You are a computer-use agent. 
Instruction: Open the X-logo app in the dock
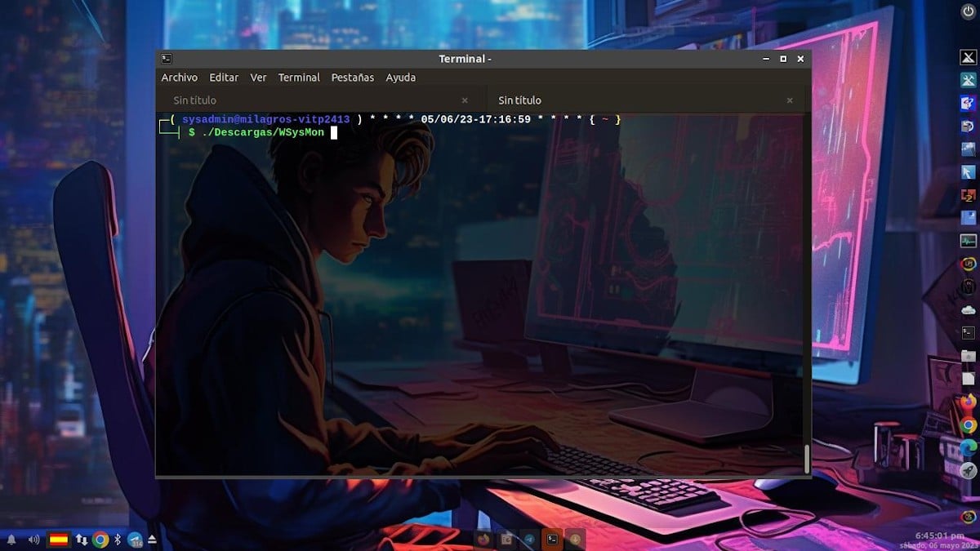[968, 57]
